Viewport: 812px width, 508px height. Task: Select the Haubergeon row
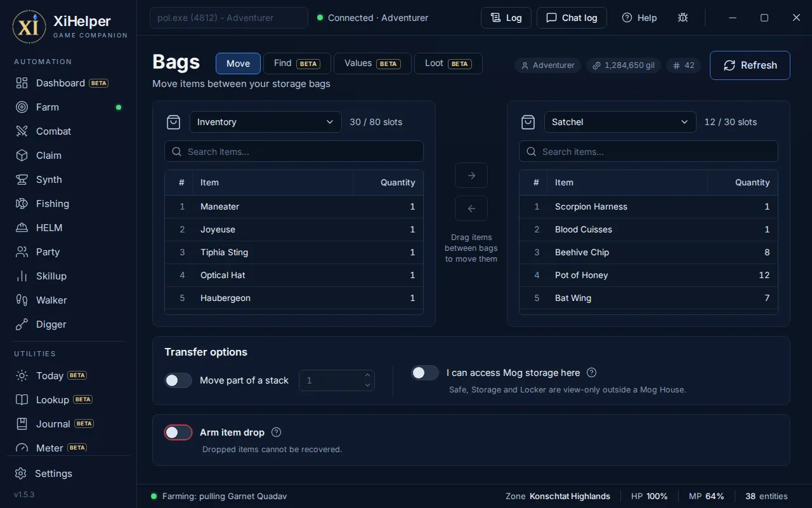coord(294,298)
